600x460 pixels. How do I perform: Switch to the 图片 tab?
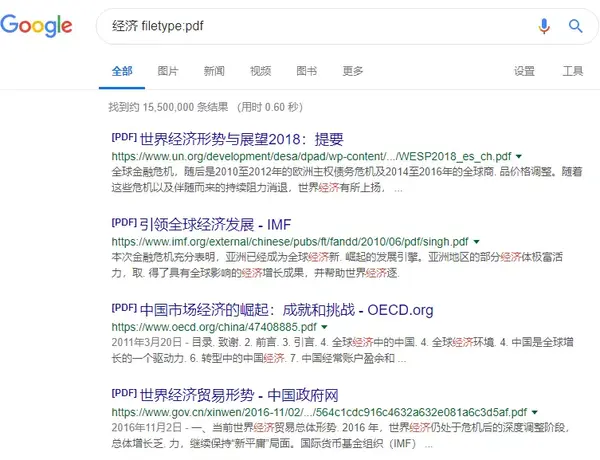point(168,71)
